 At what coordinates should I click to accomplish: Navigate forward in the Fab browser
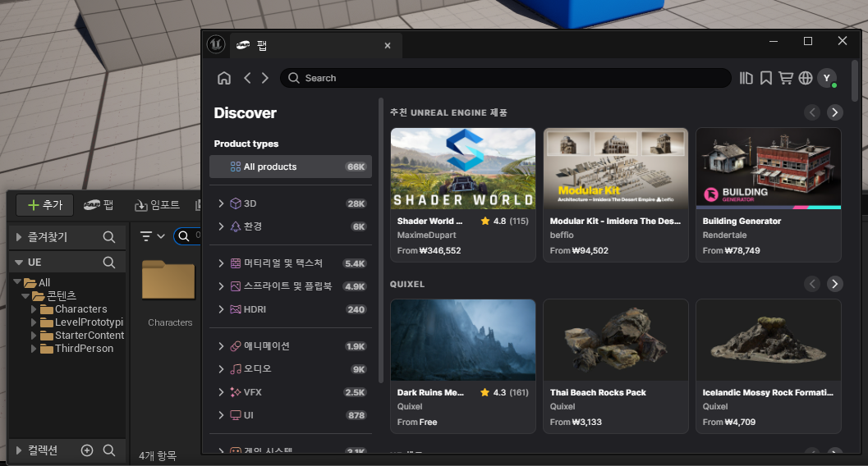265,78
